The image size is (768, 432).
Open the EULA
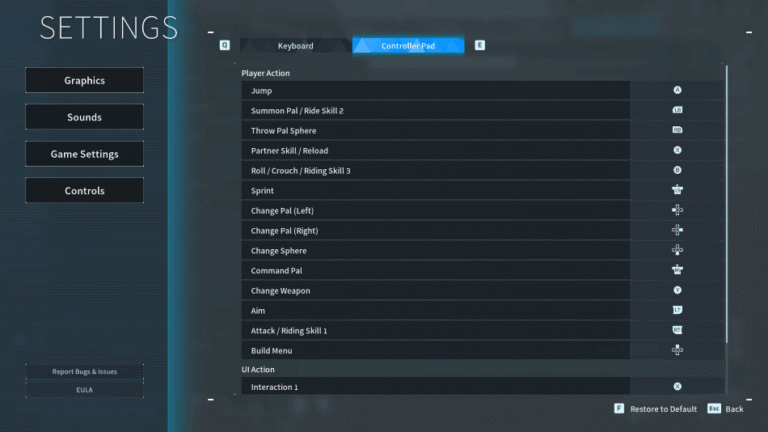coord(84,390)
